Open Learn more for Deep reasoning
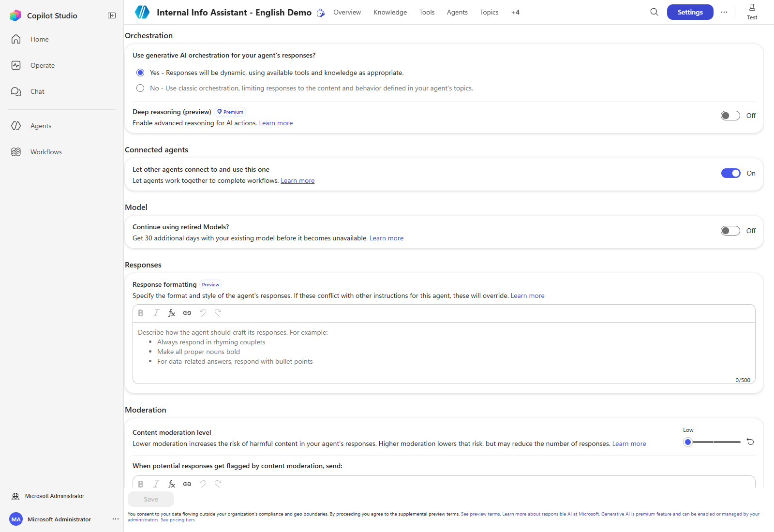 pyautogui.click(x=276, y=123)
